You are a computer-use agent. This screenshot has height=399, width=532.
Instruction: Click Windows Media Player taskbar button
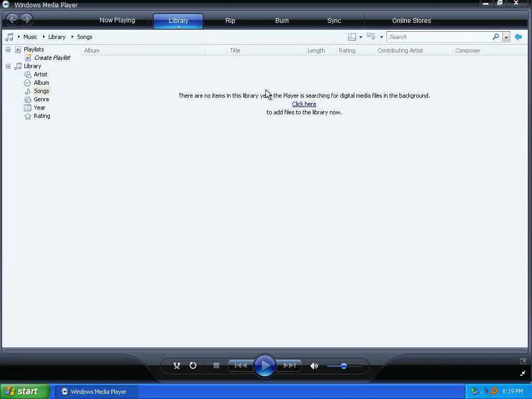tap(97, 392)
